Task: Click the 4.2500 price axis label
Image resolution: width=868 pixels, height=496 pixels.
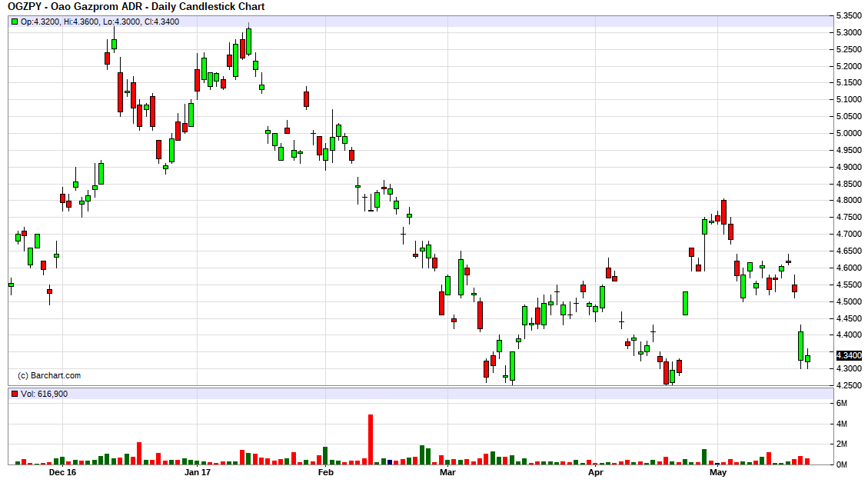Action: click(x=850, y=385)
